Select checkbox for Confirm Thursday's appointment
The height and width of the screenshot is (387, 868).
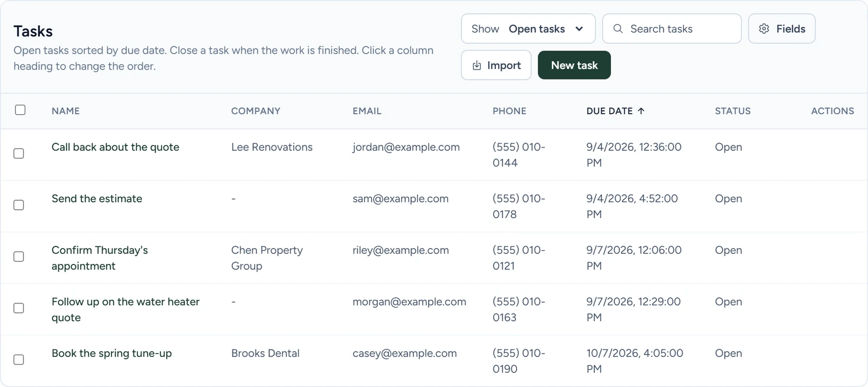tap(19, 257)
